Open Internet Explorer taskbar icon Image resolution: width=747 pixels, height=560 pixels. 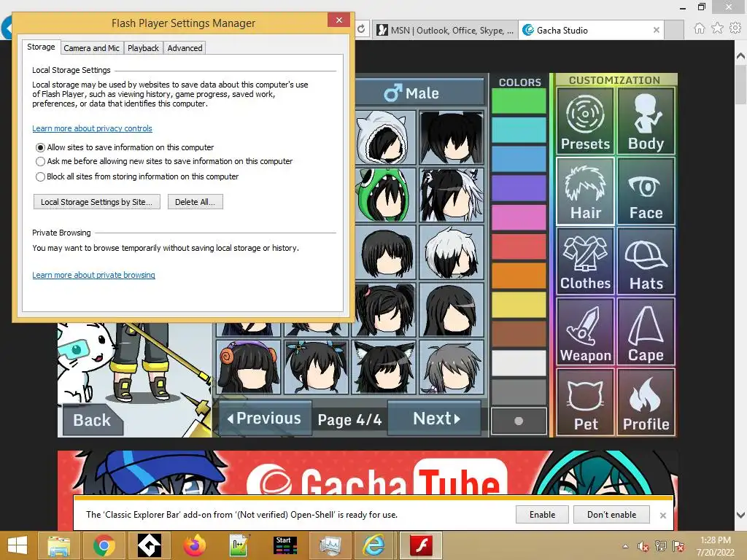374,545
